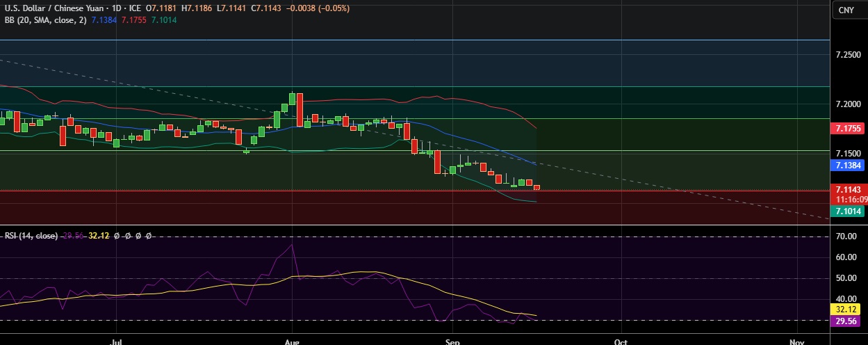Click the Sep label on time axis
The width and height of the screenshot is (868, 345).
452,342
